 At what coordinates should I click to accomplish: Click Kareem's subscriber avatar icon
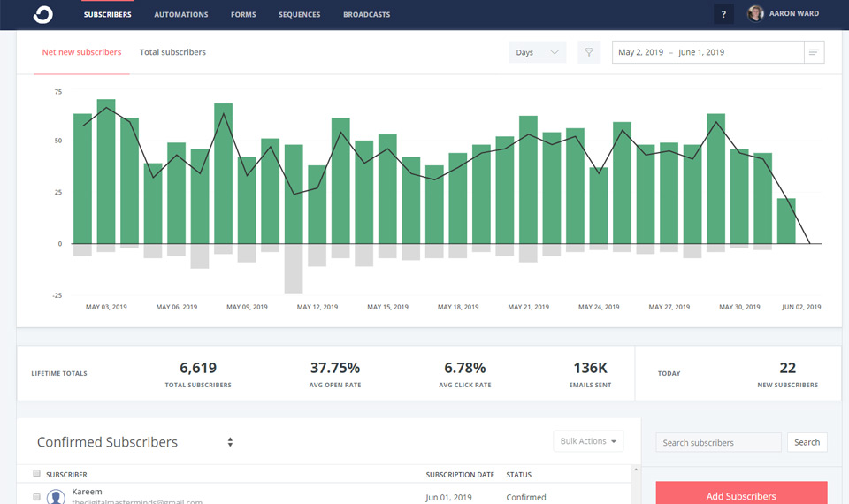coord(56,497)
